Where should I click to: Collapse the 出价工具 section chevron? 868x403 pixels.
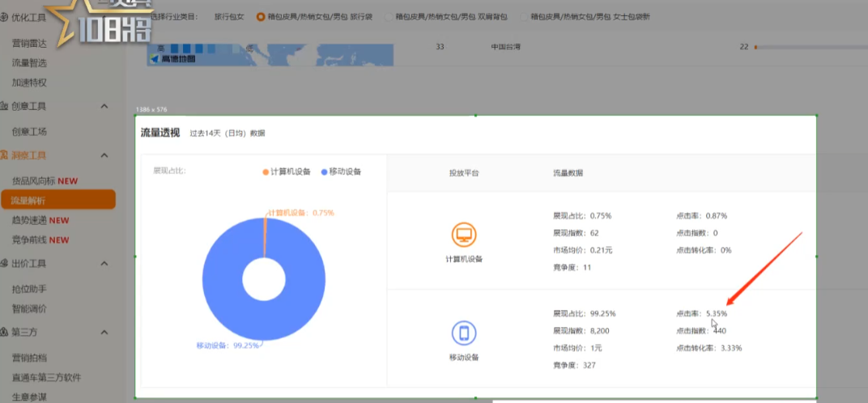click(x=104, y=264)
